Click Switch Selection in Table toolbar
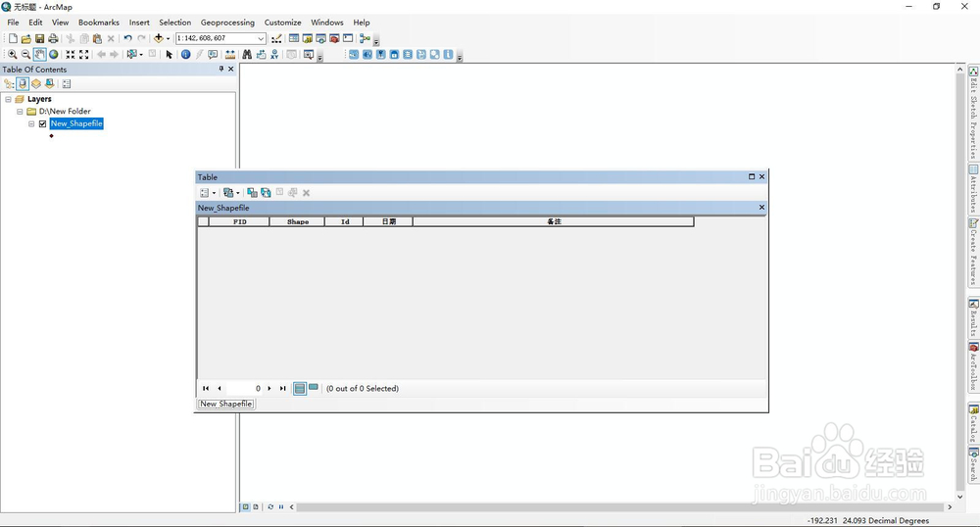Image resolution: width=980 pixels, height=527 pixels. click(x=266, y=193)
